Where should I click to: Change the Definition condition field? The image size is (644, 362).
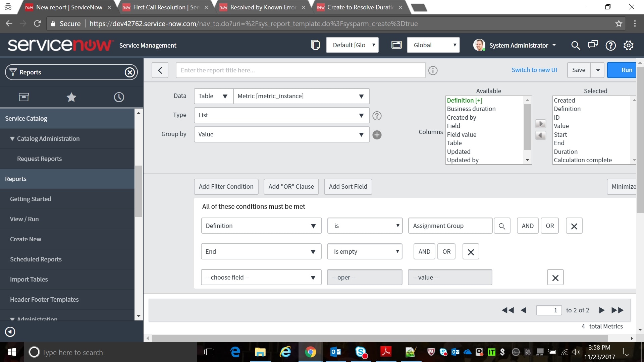coord(261,226)
